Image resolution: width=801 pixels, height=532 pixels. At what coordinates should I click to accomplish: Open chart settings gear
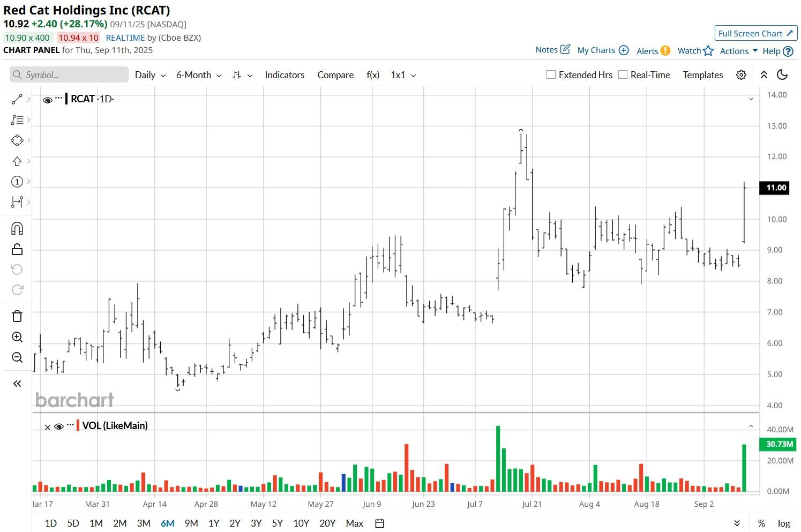point(741,75)
